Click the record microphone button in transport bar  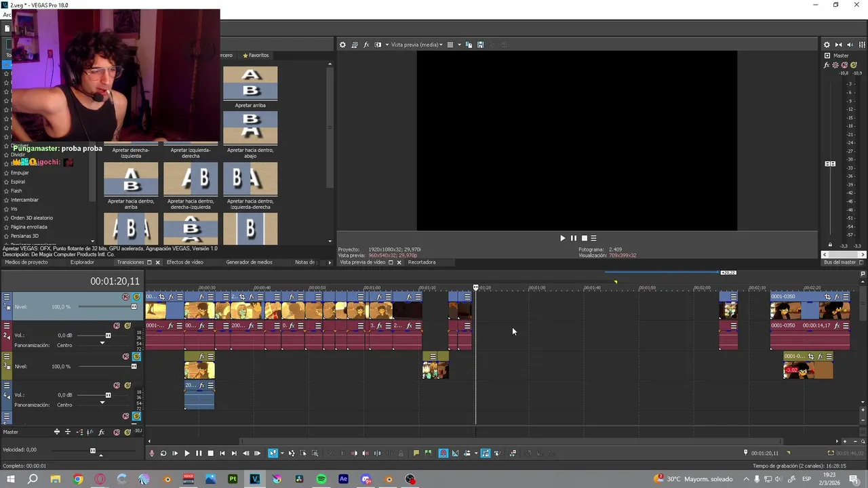152,453
